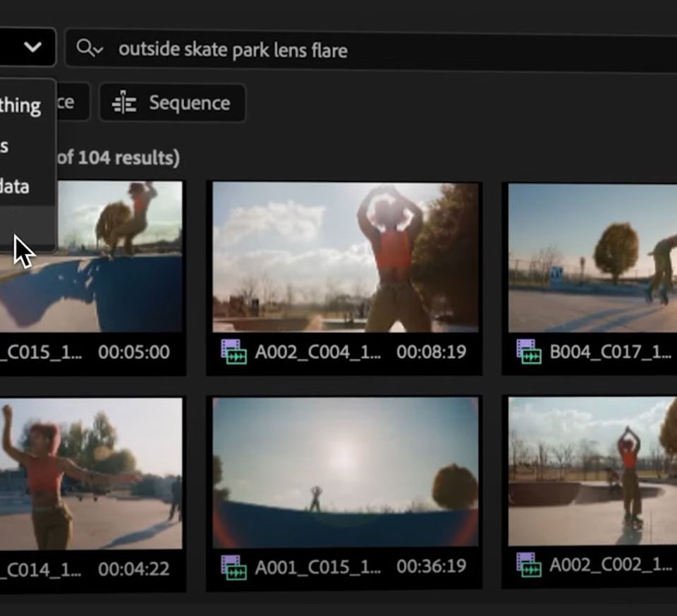Open the small arrow next to search magnifier
677x616 pixels.
99,49
